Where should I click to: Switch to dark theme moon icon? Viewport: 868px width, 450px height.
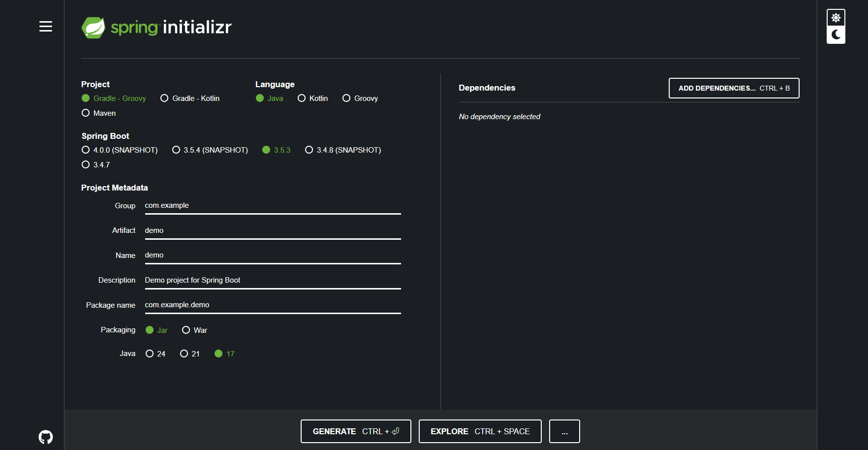[x=836, y=34]
